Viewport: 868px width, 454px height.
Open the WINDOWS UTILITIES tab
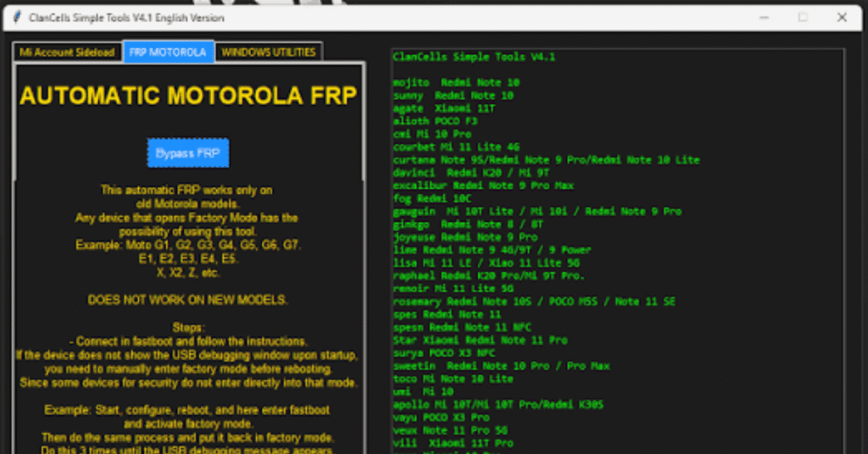click(269, 52)
